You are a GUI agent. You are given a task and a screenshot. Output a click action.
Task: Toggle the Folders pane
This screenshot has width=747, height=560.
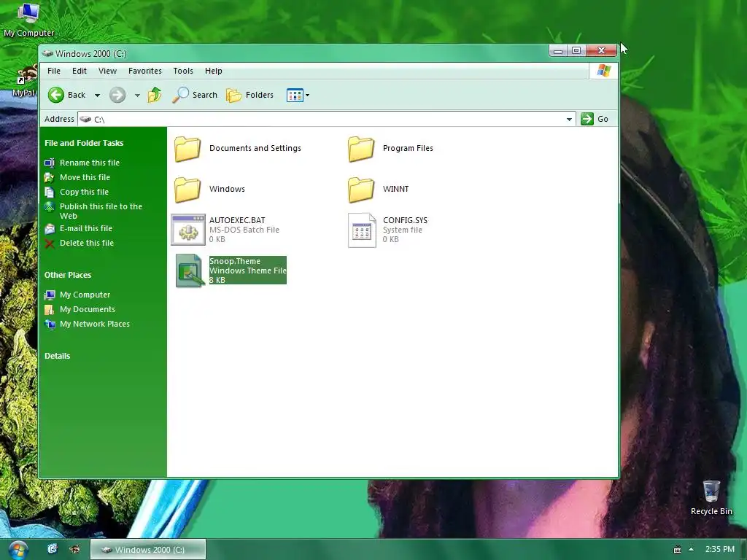pos(249,95)
